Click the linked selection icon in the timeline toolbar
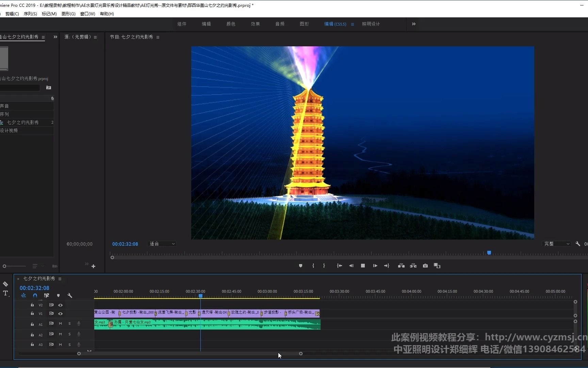Image resolution: width=588 pixels, height=368 pixels. coord(47,295)
